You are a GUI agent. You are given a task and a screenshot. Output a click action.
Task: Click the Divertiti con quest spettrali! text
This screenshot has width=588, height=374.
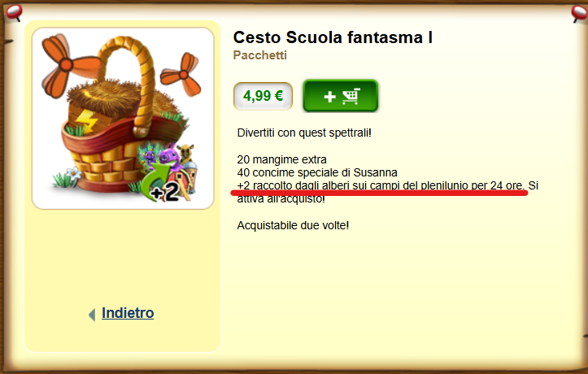(x=304, y=133)
